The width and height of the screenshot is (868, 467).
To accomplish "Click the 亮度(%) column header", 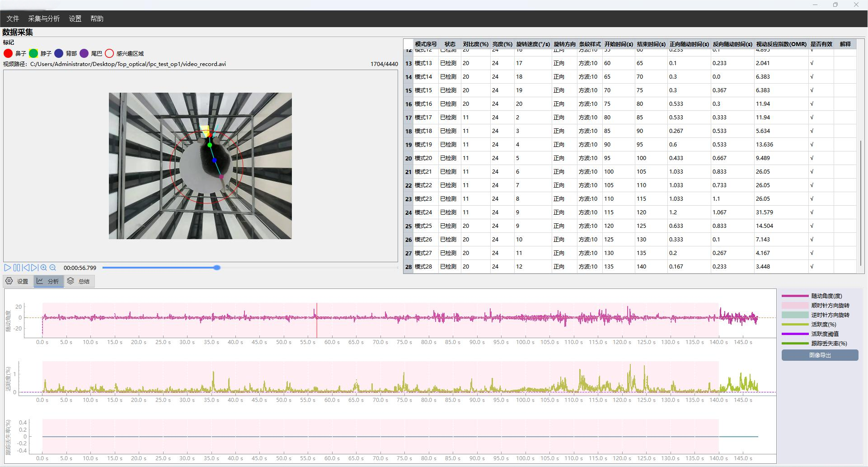I will coord(502,44).
